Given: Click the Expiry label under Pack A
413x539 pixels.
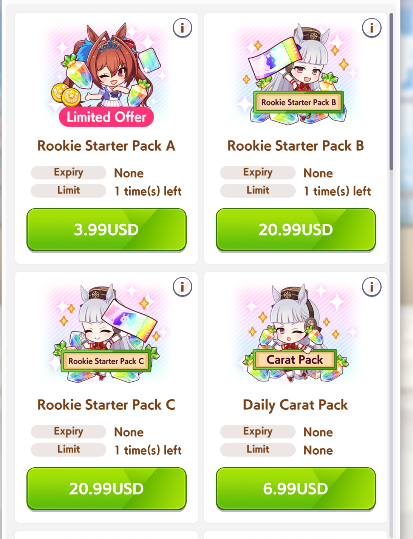Looking at the screenshot, I should tap(68, 173).
